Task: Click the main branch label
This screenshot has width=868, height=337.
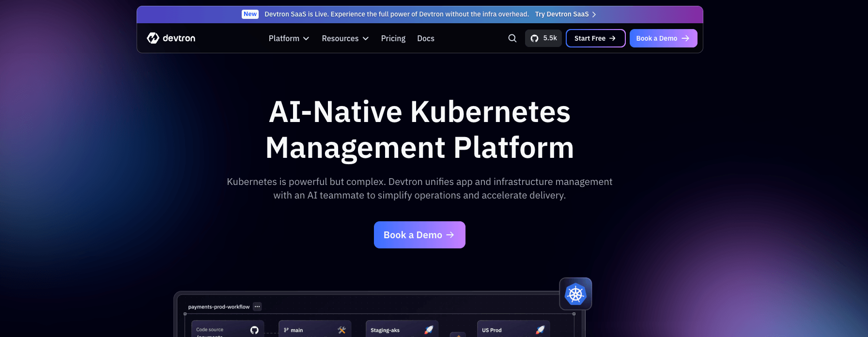Action: click(x=297, y=330)
